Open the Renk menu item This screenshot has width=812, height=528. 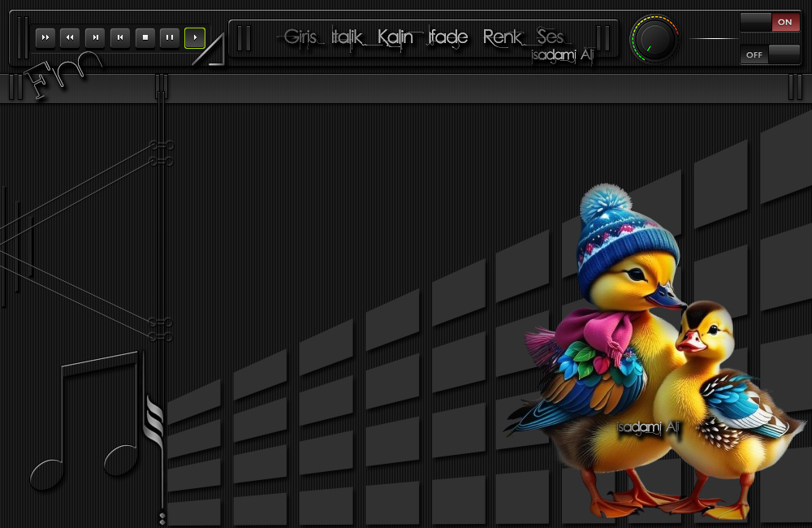click(x=503, y=37)
